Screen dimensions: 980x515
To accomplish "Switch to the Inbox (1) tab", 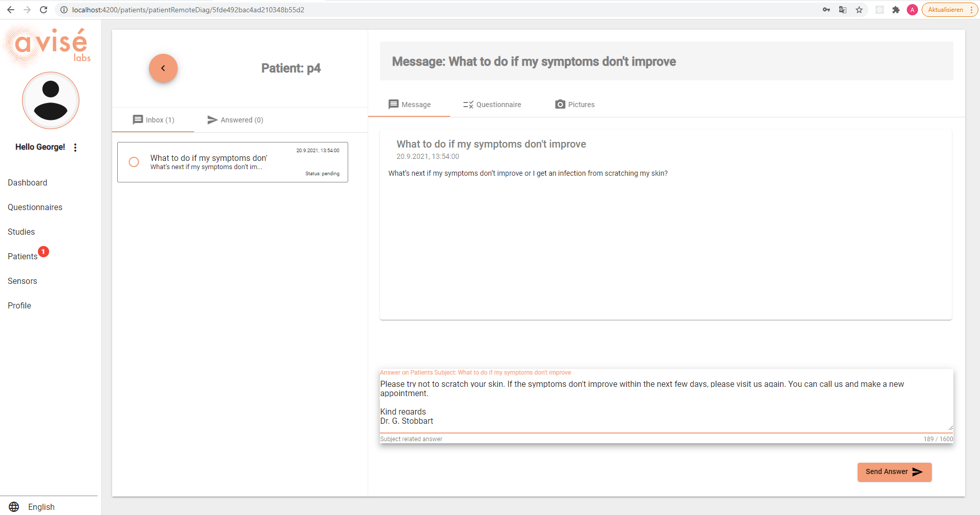I will pos(153,120).
